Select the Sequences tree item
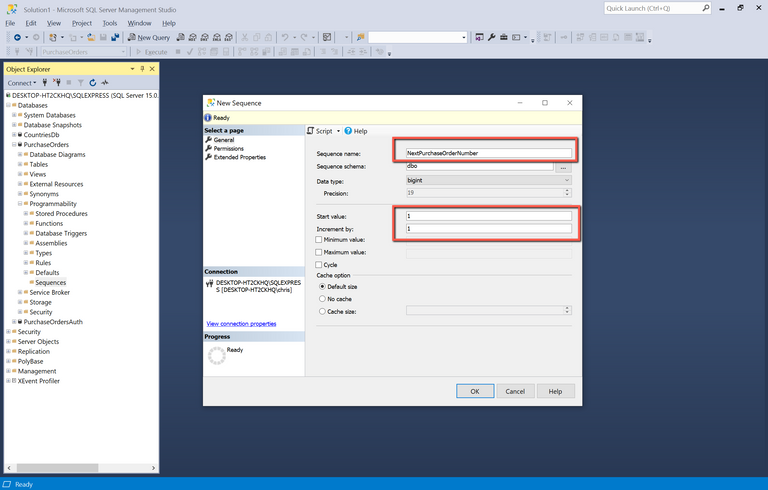 [50, 283]
